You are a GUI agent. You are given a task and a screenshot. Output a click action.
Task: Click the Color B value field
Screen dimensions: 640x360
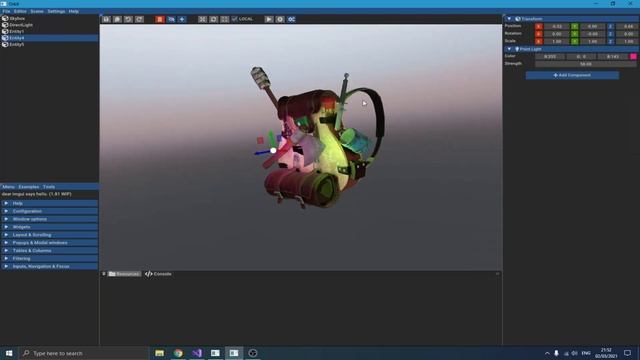(613, 57)
